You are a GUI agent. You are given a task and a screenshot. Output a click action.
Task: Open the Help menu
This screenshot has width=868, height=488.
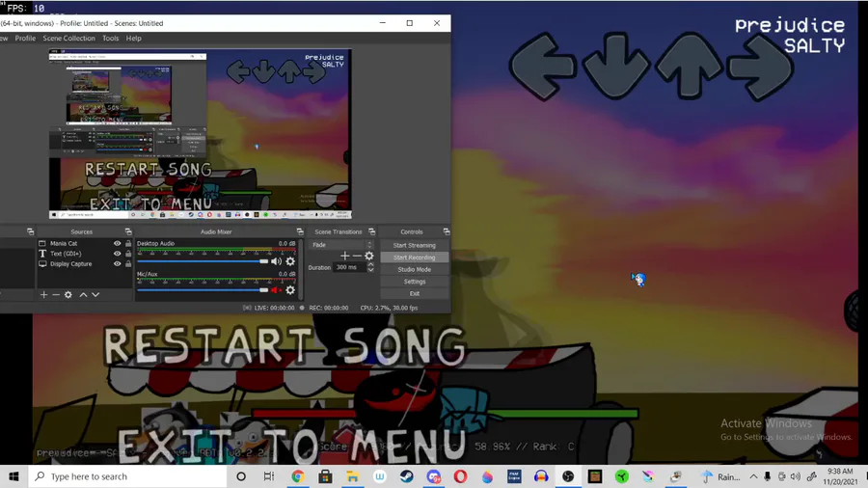(133, 39)
